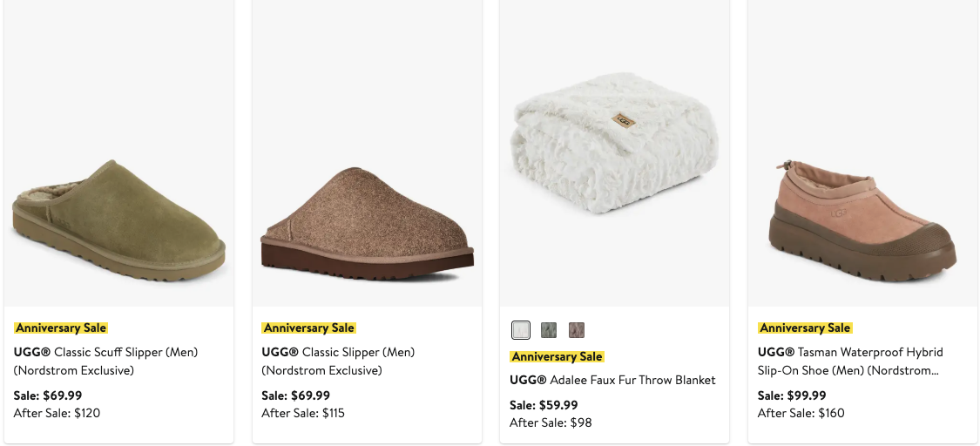Select the brown-taupe blanket color swatch
Viewport: 980px width, 446px height.
[x=577, y=330]
